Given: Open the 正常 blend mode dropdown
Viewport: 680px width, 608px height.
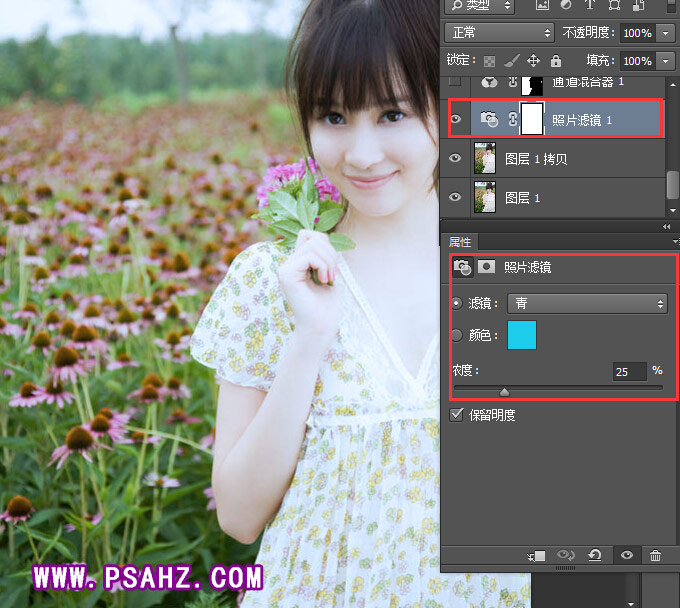Looking at the screenshot, I should coord(498,33).
